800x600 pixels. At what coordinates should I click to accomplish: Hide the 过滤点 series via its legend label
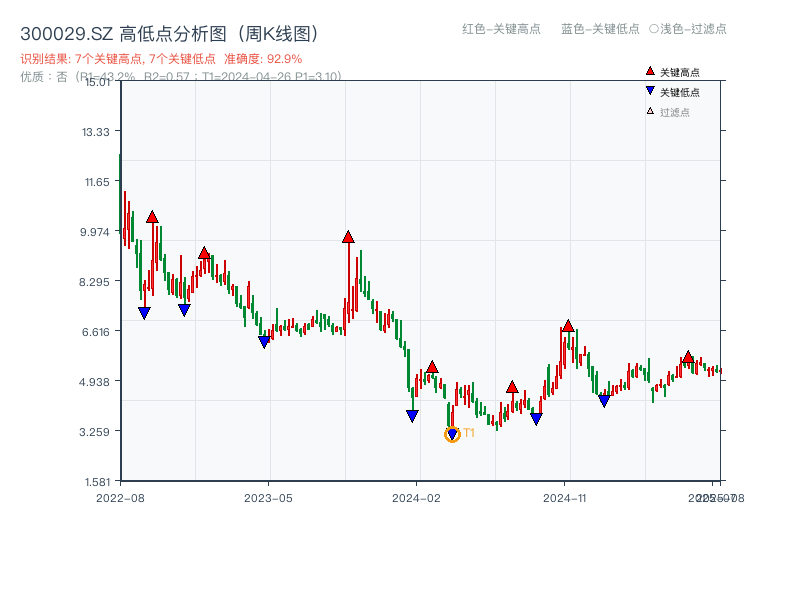coord(675,112)
